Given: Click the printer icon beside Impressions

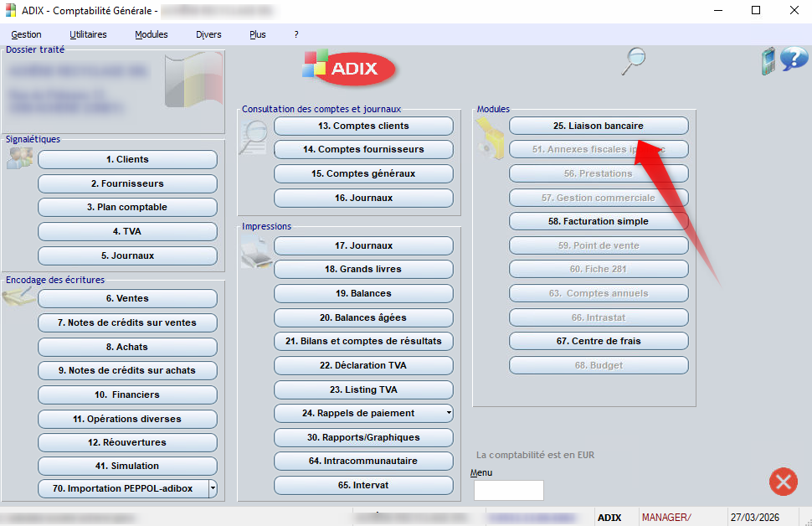Looking at the screenshot, I should (256, 251).
